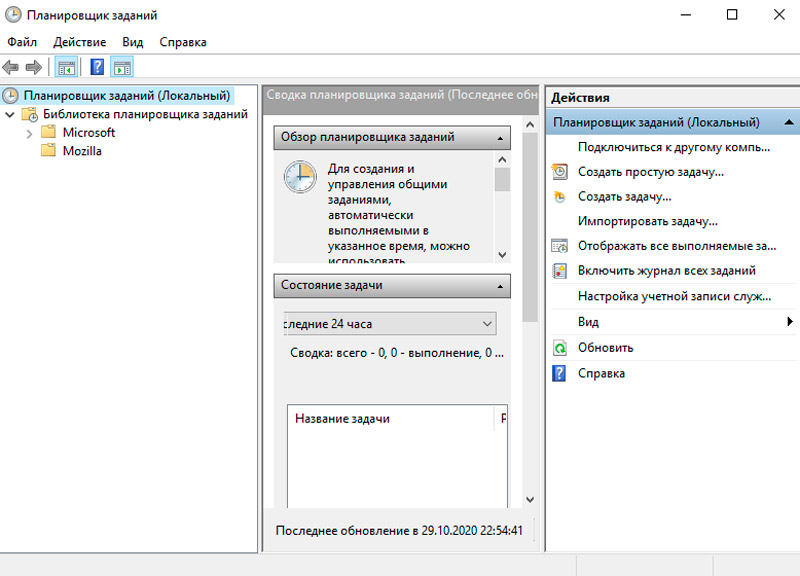Click the center pane vertical scrollbar thumb
Screen dimensions: 800x576
pos(530,228)
